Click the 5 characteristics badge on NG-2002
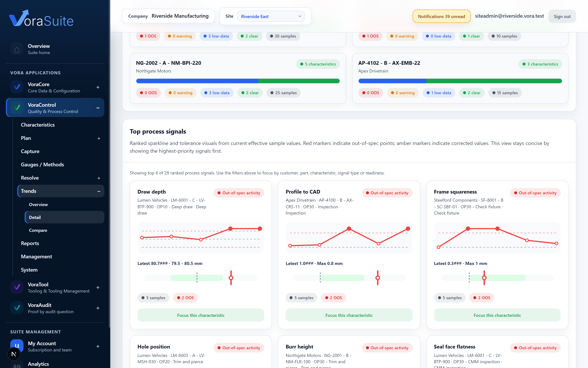588x368 pixels. click(x=318, y=64)
